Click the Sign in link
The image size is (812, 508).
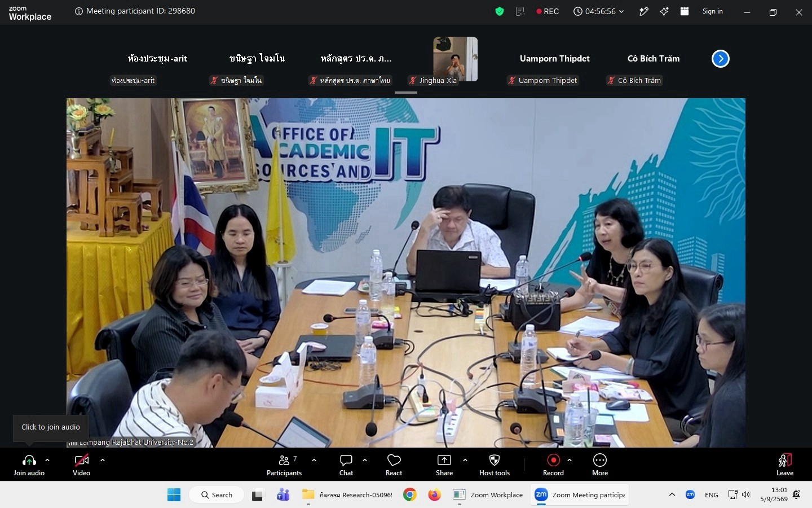tap(712, 11)
